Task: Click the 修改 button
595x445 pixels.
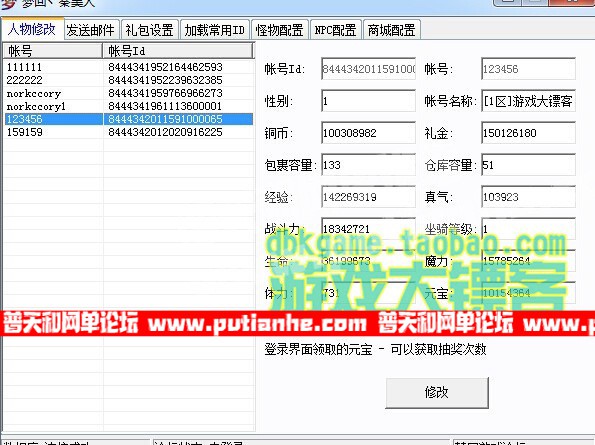Action: pyautogui.click(x=437, y=392)
